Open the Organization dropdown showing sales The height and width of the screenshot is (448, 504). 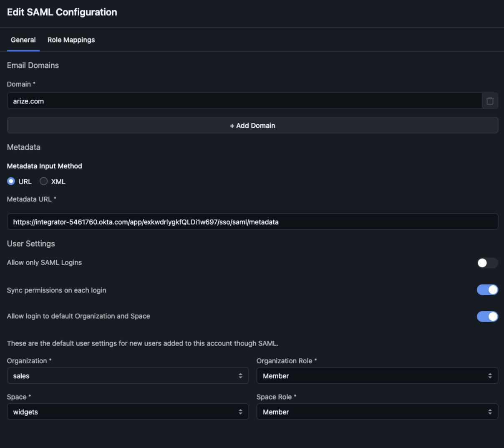coord(125,376)
